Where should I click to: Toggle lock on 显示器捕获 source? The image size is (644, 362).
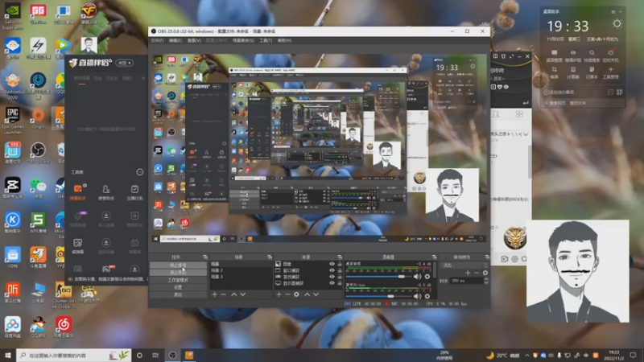[x=340, y=283]
